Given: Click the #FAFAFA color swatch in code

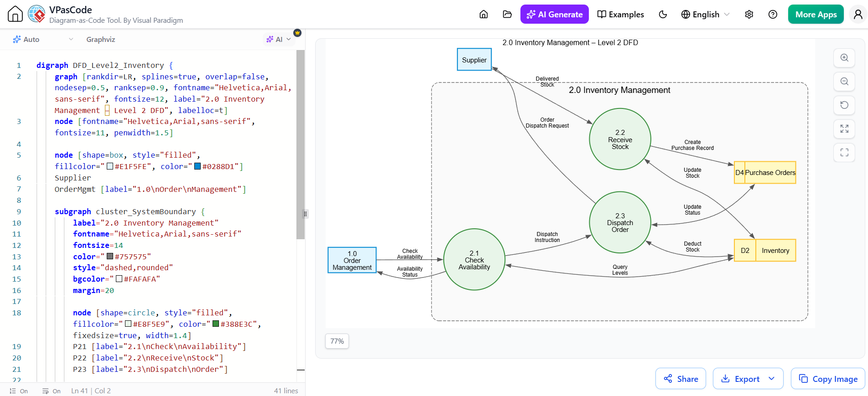Looking at the screenshot, I should [119, 278].
